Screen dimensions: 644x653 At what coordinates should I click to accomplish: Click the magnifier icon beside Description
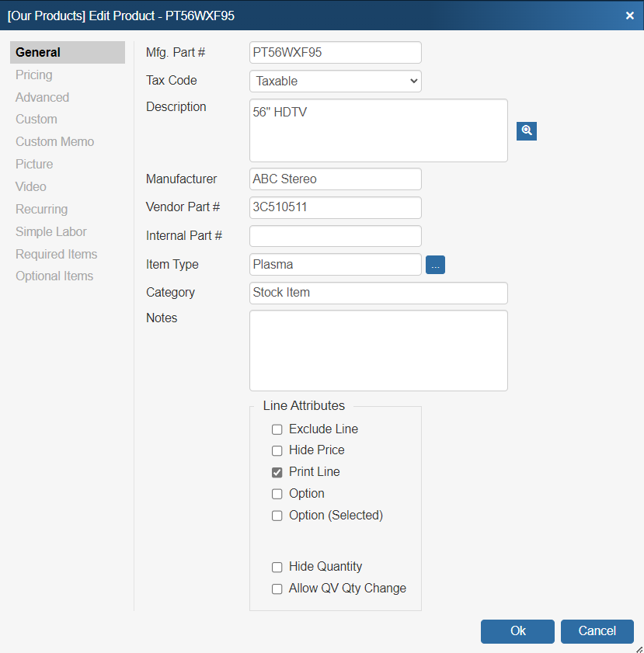point(527,131)
